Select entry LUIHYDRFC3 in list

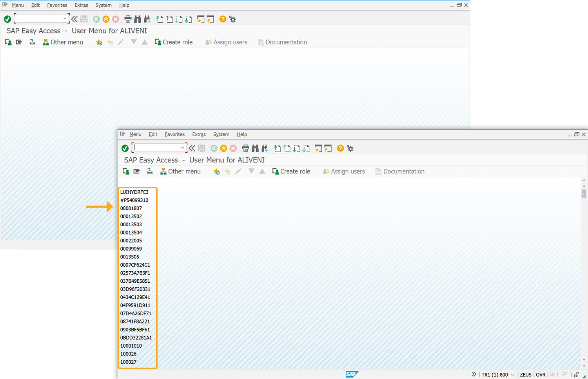point(134,192)
